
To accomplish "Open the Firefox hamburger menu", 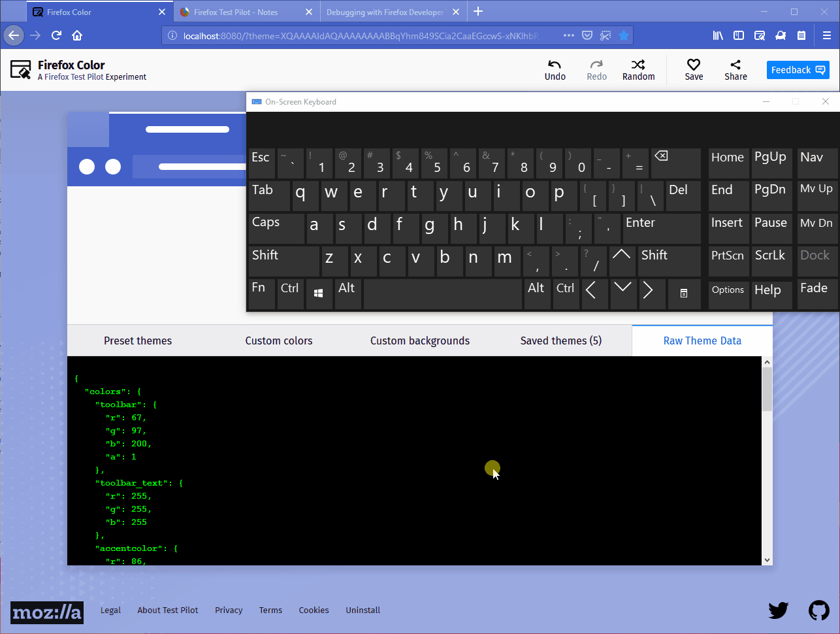I will tap(826, 35).
